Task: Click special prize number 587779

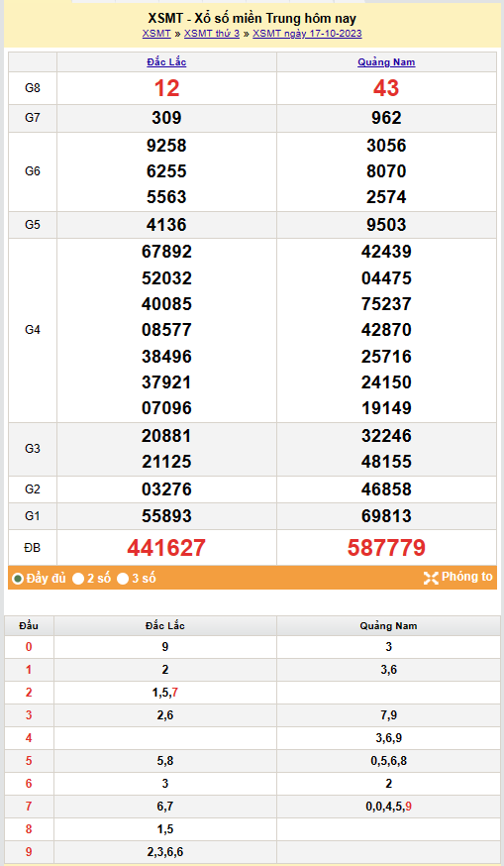Action: 386,548
